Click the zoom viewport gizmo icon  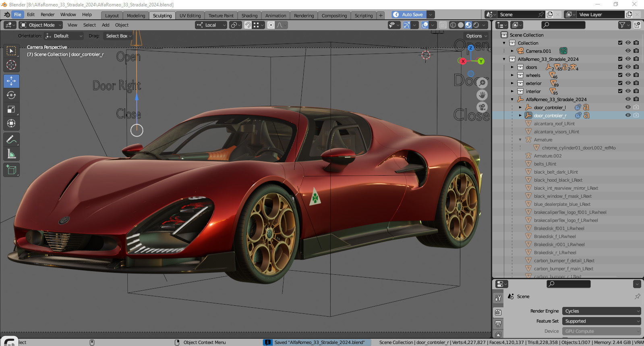click(x=482, y=83)
